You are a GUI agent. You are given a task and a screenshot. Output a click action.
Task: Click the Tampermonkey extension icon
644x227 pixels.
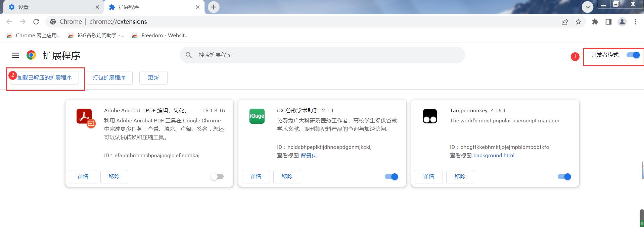(430, 116)
